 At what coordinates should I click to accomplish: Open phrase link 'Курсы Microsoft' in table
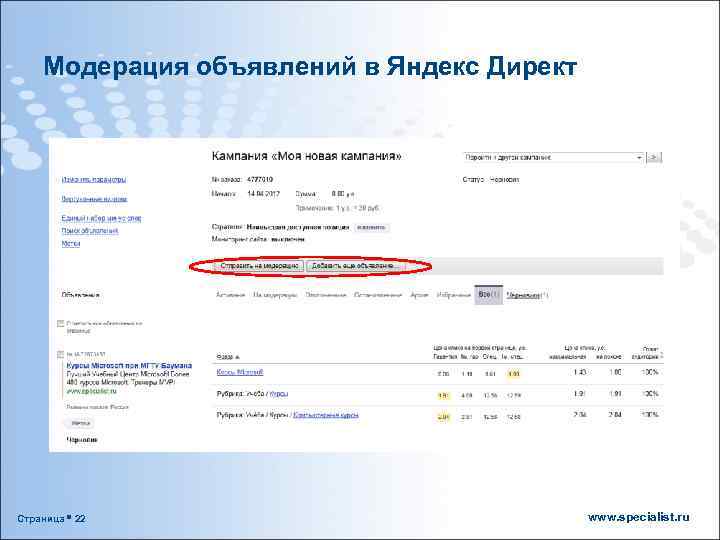(240, 372)
